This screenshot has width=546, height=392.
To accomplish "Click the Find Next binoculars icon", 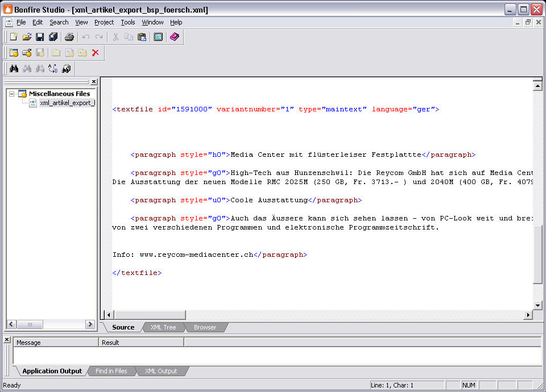I will 40,69.
